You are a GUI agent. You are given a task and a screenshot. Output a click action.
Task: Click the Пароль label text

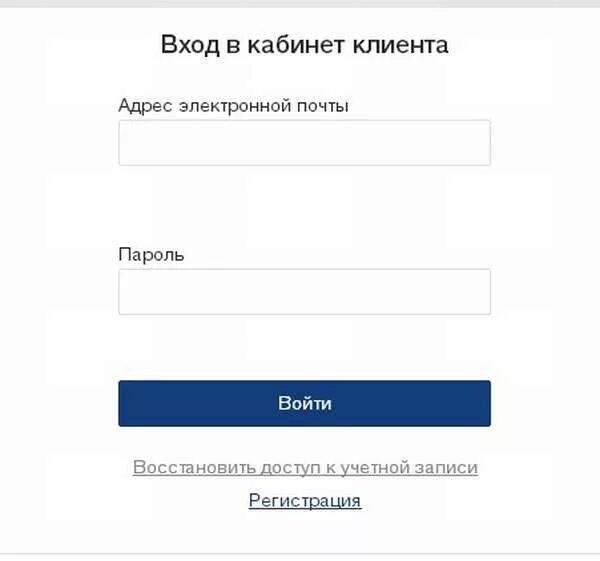pos(151,254)
